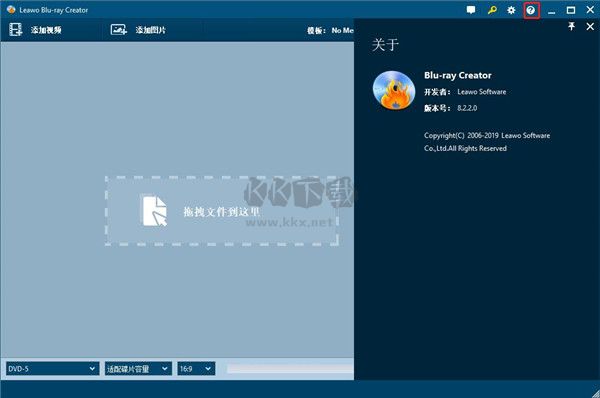Click the add picture image icon
Screen dimensions: 600x398
[119, 29]
